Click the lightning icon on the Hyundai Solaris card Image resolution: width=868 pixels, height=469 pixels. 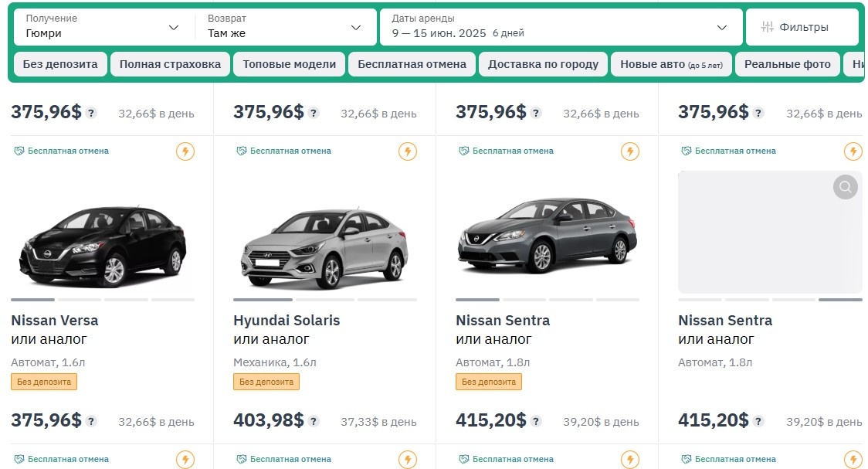click(x=408, y=152)
